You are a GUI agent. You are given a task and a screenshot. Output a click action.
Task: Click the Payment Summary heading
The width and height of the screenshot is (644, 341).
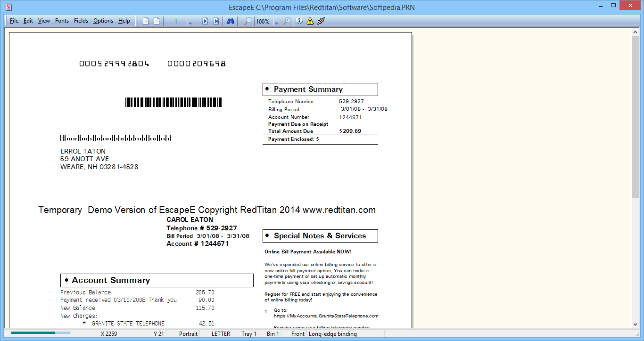(308, 89)
